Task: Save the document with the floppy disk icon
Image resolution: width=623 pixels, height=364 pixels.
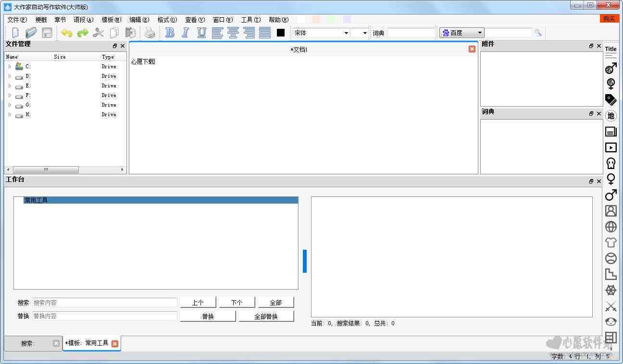Action: coord(47,33)
